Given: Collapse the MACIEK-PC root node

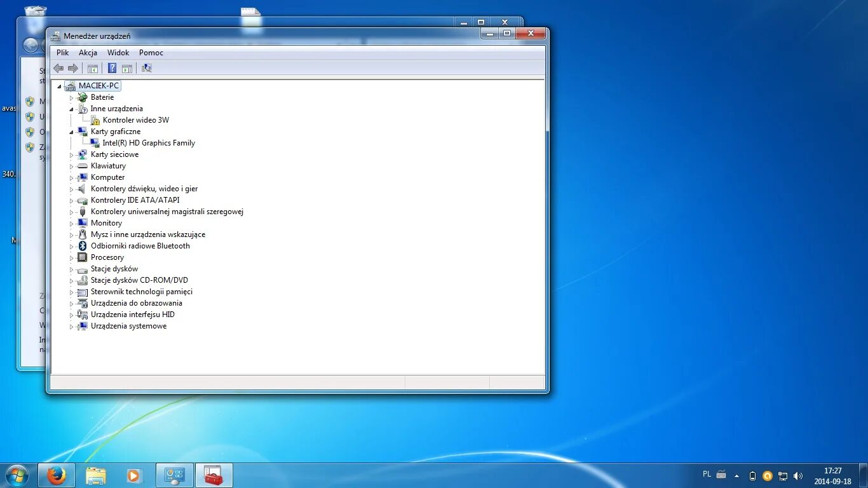Looking at the screenshot, I should tap(59, 86).
